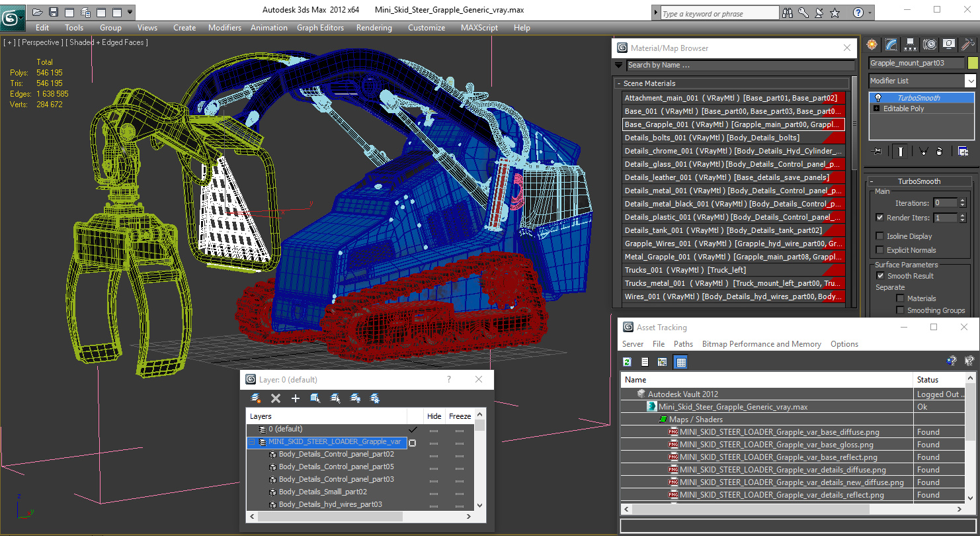This screenshot has height=536, width=980.
Task: Toggle Render Iters checkbox
Action: [x=879, y=217]
